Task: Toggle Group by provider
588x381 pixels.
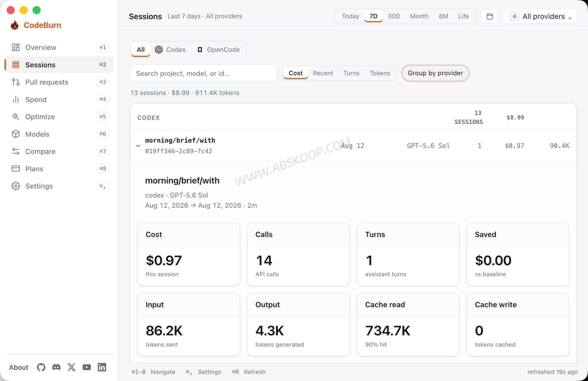Action: coord(435,73)
